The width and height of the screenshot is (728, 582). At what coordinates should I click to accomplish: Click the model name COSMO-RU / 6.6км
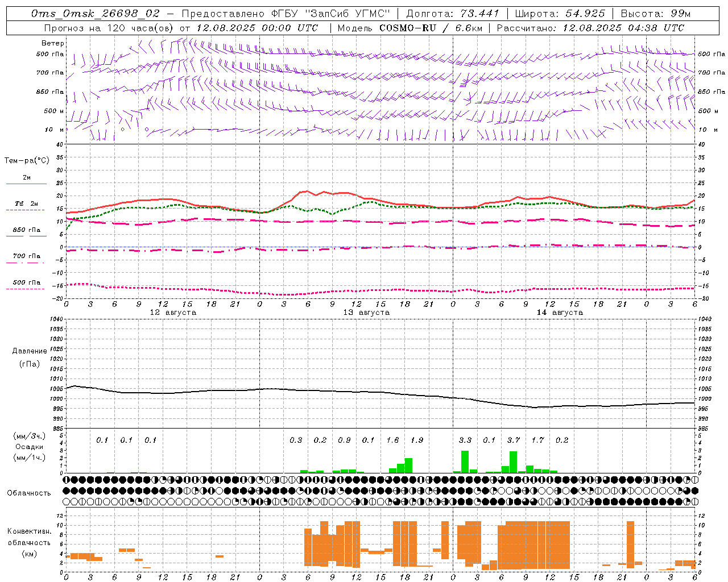tap(431, 27)
